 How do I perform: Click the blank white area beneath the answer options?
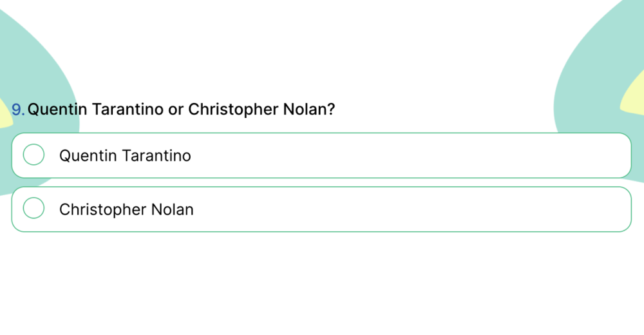(x=322, y=283)
